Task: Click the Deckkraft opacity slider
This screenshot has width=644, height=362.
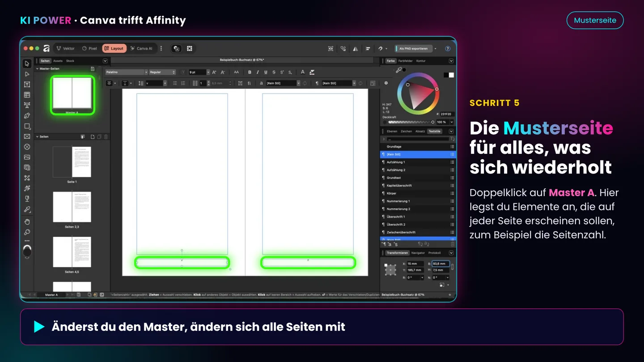Action: (411, 122)
